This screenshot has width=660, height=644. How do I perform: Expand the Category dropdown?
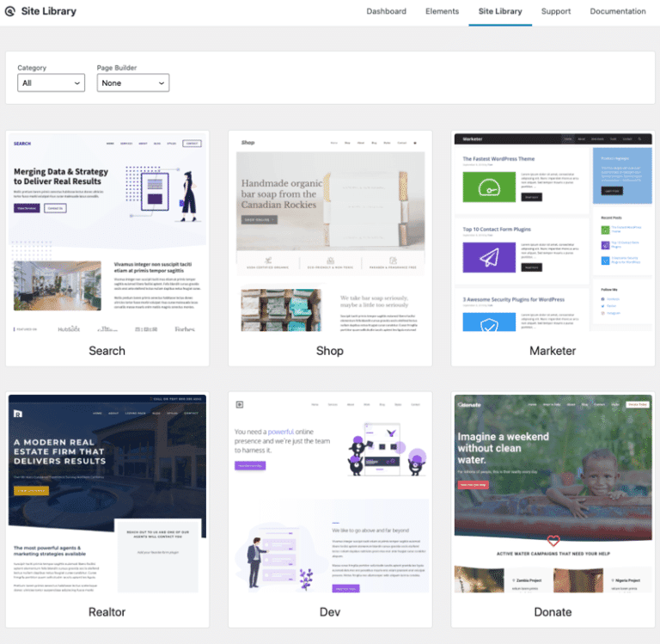(51, 83)
